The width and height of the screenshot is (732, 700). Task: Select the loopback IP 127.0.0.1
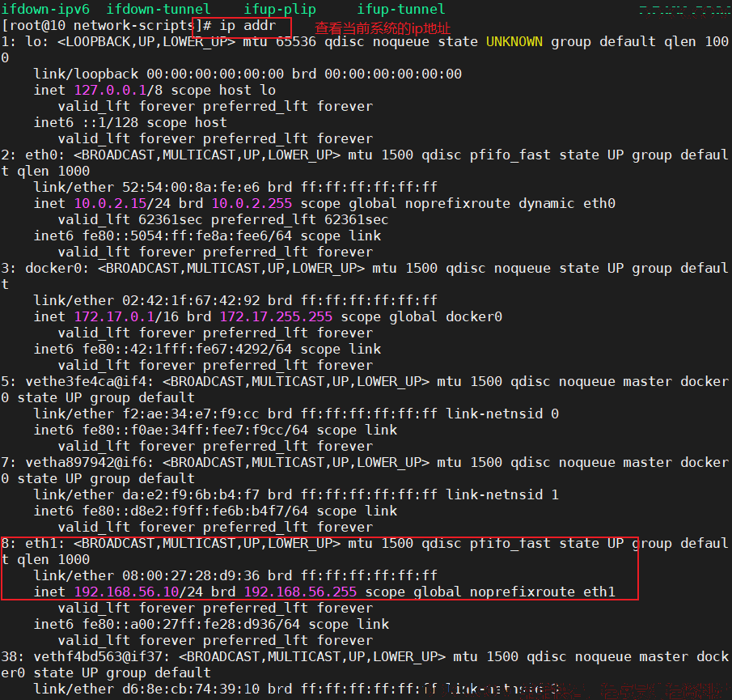click(110, 90)
